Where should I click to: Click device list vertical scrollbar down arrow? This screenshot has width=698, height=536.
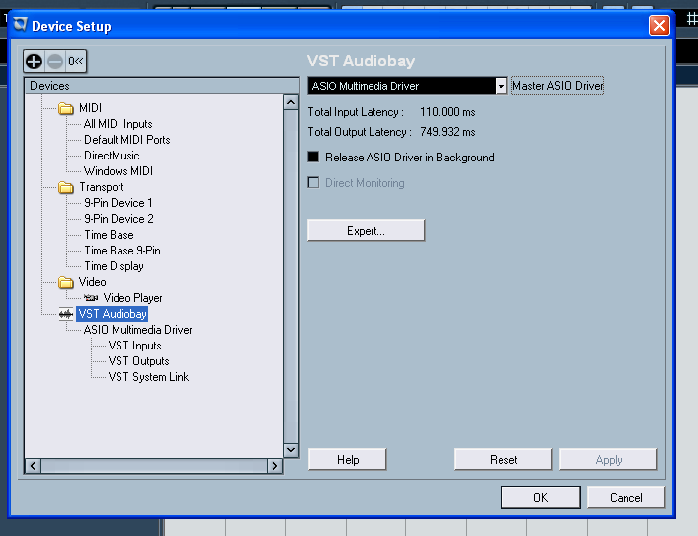(291, 450)
